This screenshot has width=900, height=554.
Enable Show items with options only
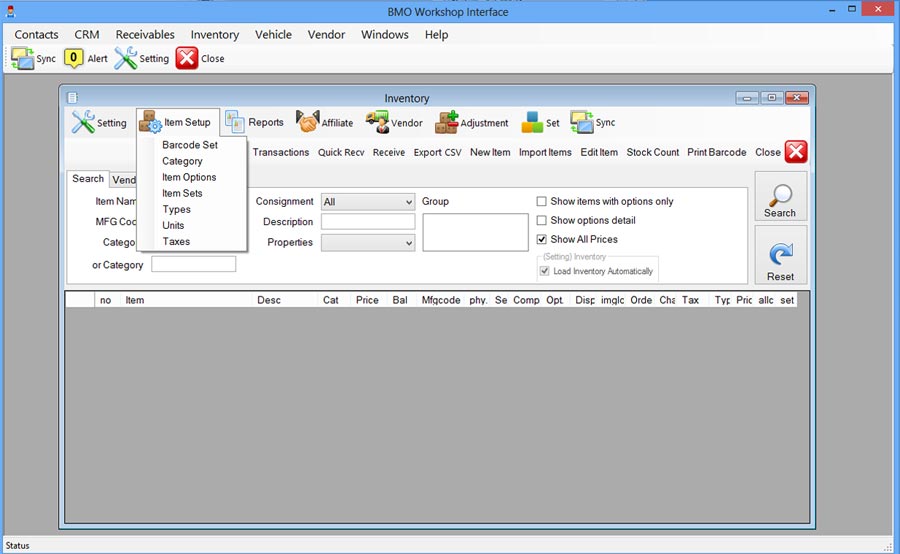click(541, 202)
